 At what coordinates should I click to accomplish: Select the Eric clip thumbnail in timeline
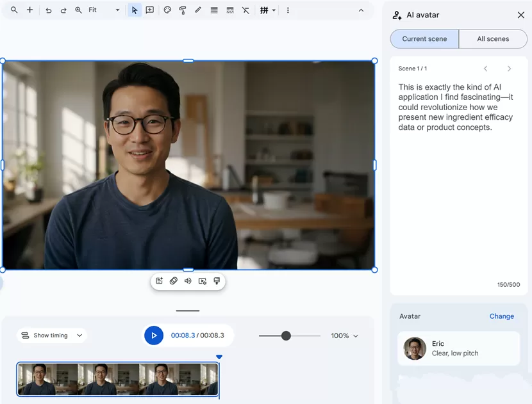click(117, 379)
